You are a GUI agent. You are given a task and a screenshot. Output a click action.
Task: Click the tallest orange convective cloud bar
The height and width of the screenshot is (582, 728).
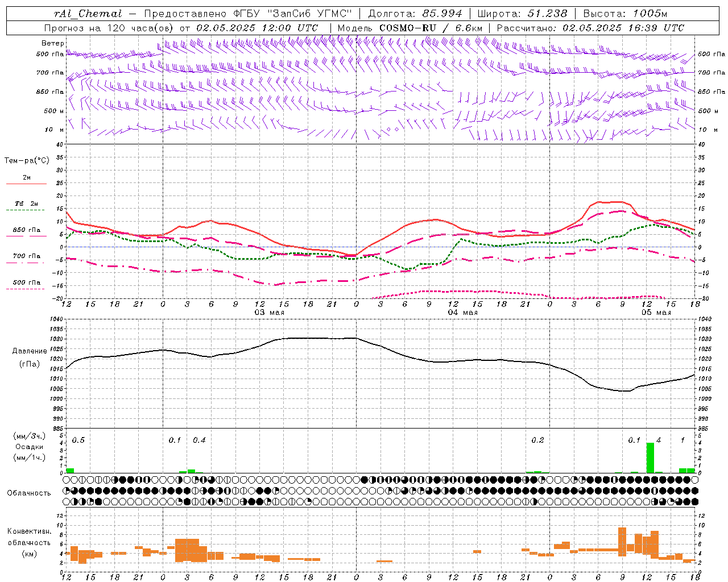[x=622, y=542]
